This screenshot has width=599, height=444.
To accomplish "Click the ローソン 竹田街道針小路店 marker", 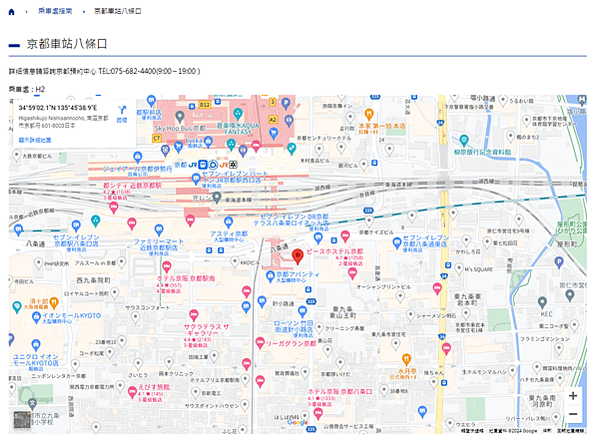I will [302, 311].
